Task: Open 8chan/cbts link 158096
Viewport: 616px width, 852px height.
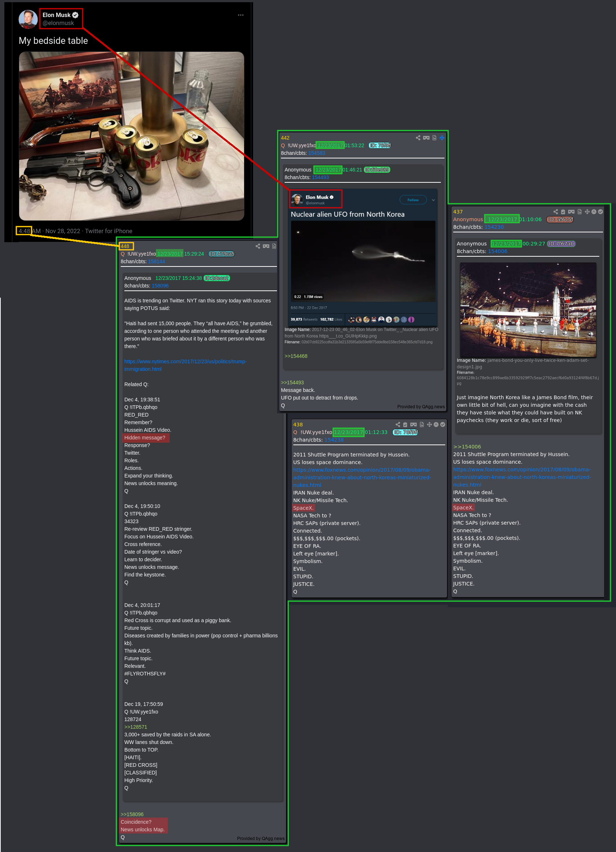Action: [x=160, y=286]
